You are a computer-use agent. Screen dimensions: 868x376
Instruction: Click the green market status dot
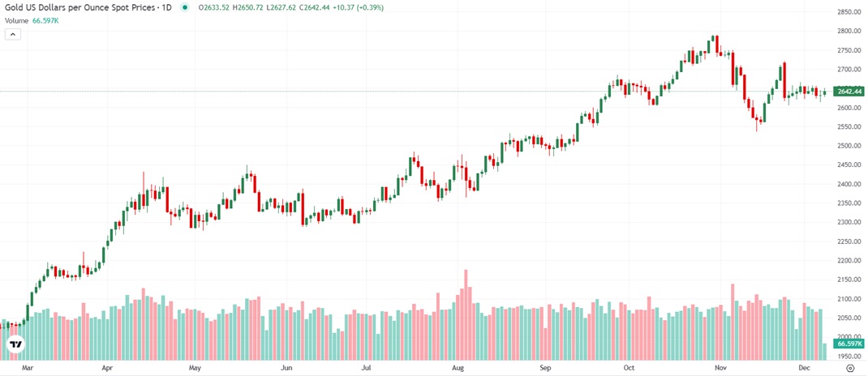coord(185,7)
